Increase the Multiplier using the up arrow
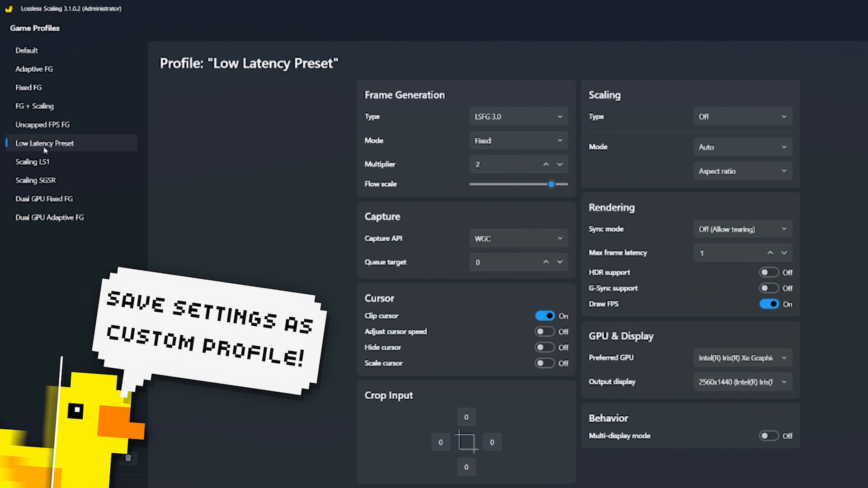868x488 pixels. tap(546, 164)
